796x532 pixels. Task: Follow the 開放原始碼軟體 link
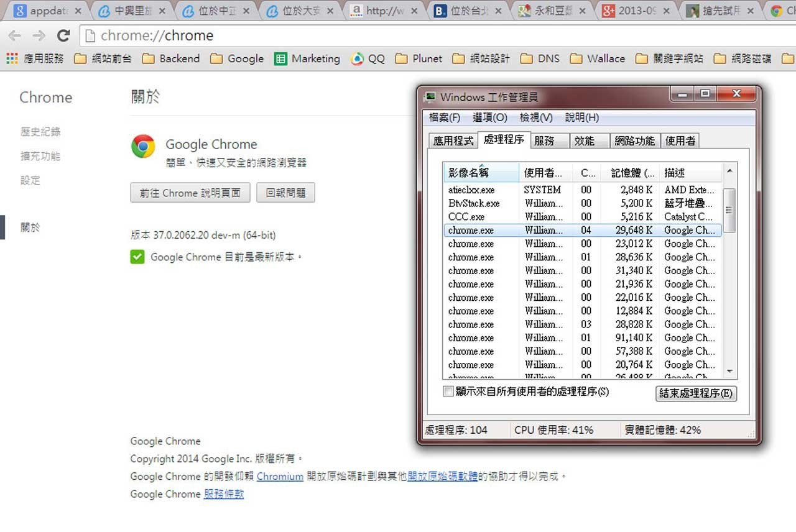click(443, 477)
